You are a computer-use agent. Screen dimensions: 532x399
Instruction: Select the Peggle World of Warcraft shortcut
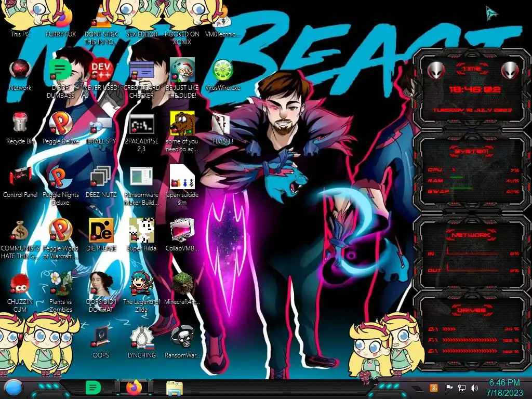60,240
